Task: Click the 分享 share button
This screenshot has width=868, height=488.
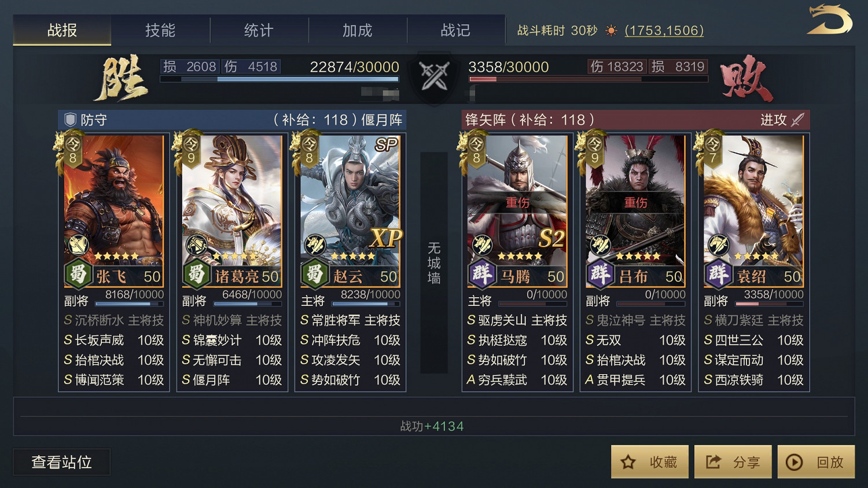Action: (x=733, y=462)
